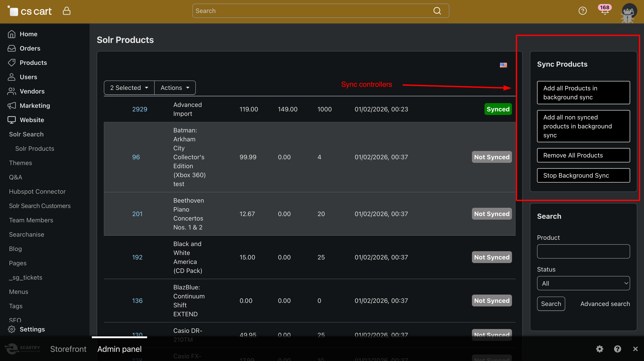Open the admin avatar menu

629,12
